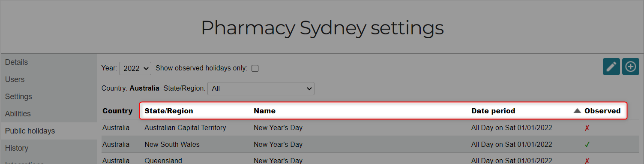Image resolution: width=644 pixels, height=164 pixels.
Task: Go to the Settings sidebar tab
Action: [x=49, y=97]
